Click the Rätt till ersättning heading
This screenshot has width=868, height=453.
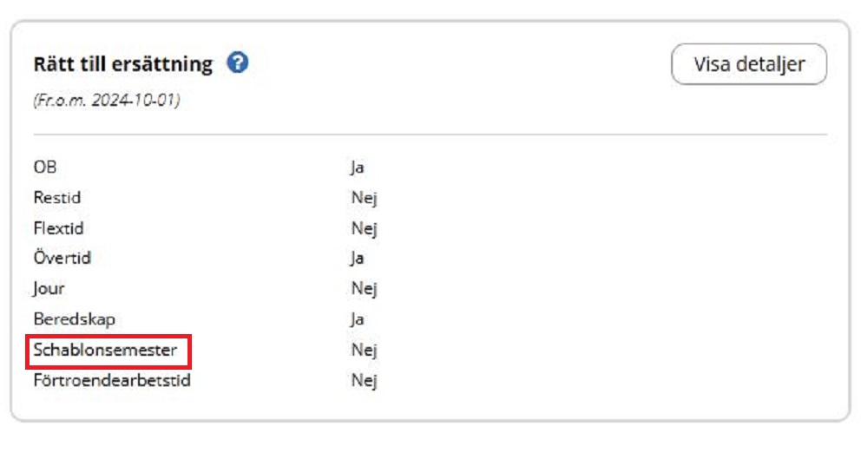(x=122, y=64)
